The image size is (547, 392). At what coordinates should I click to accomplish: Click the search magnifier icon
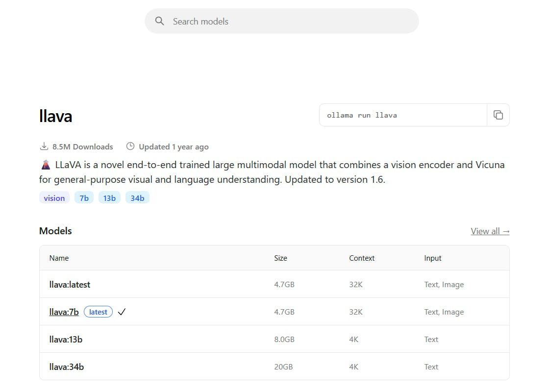click(159, 21)
